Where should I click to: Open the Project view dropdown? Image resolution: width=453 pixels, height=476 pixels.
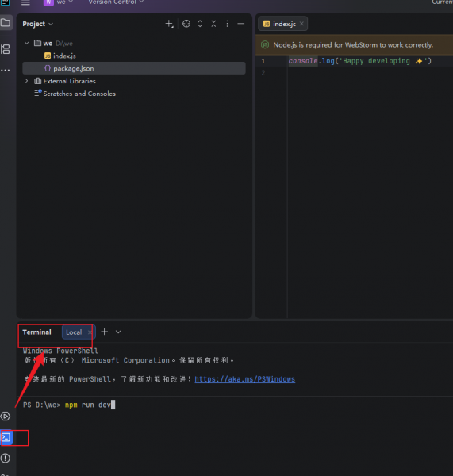pos(38,24)
